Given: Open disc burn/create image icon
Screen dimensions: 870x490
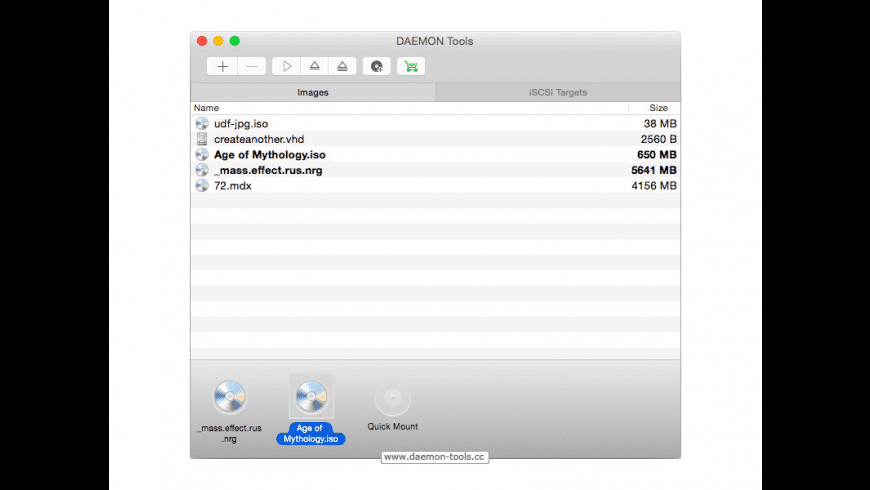Looking at the screenshot, I should 377,67.
